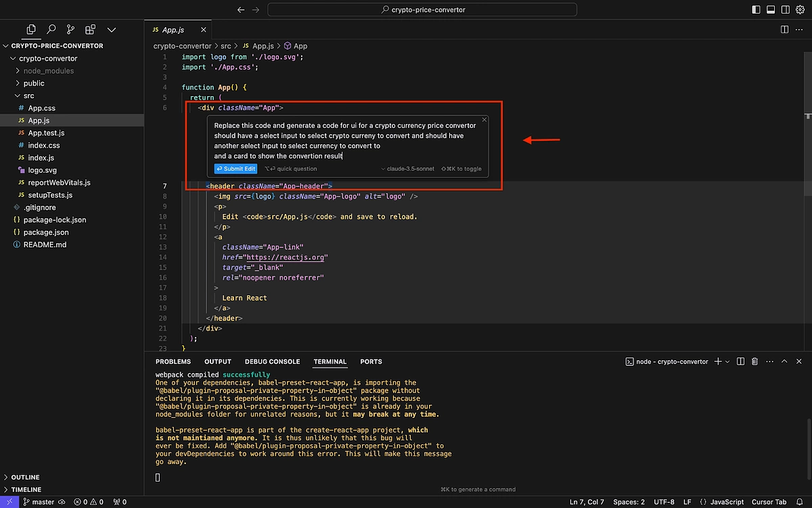The width and height of the screenshot is (812, 508).
Task: Kill terminal with the trash icon
Action: pos(755,362)
